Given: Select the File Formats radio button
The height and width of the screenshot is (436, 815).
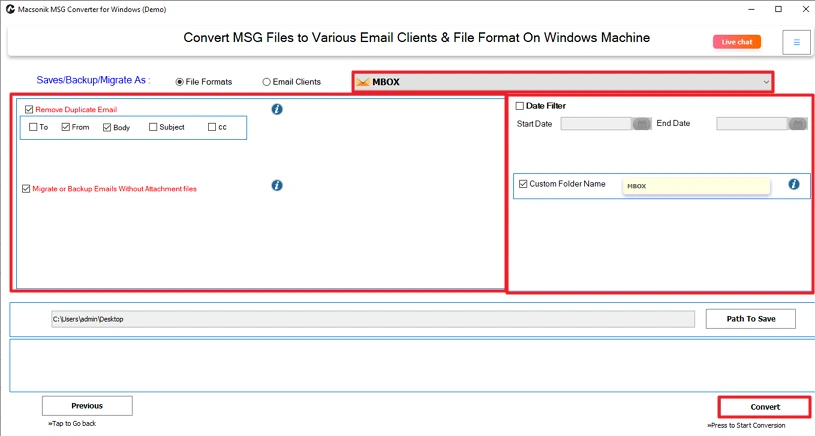Looking at the screenshot, I should click(179, 82).
